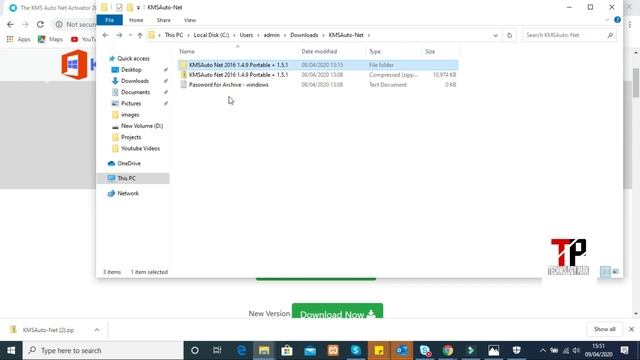The image size is (640, 360).
Task: Open Downloads in navigation pane
Action: click(135, 81)
